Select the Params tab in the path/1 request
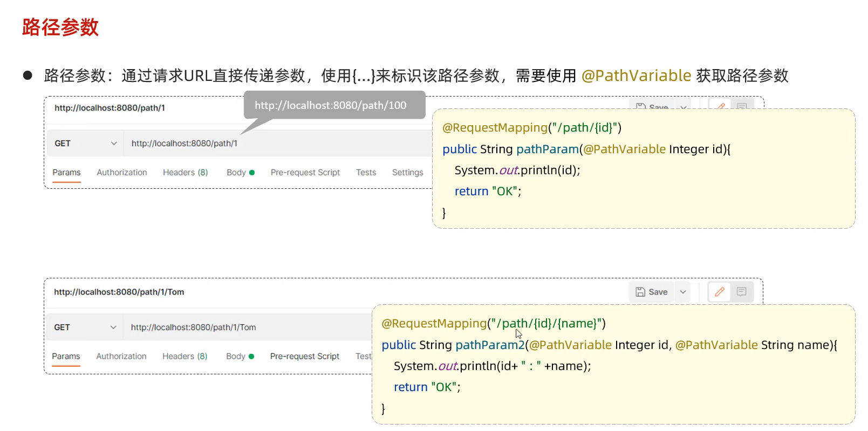The width and height of the screenshot is (868, 431). (66, 173)
